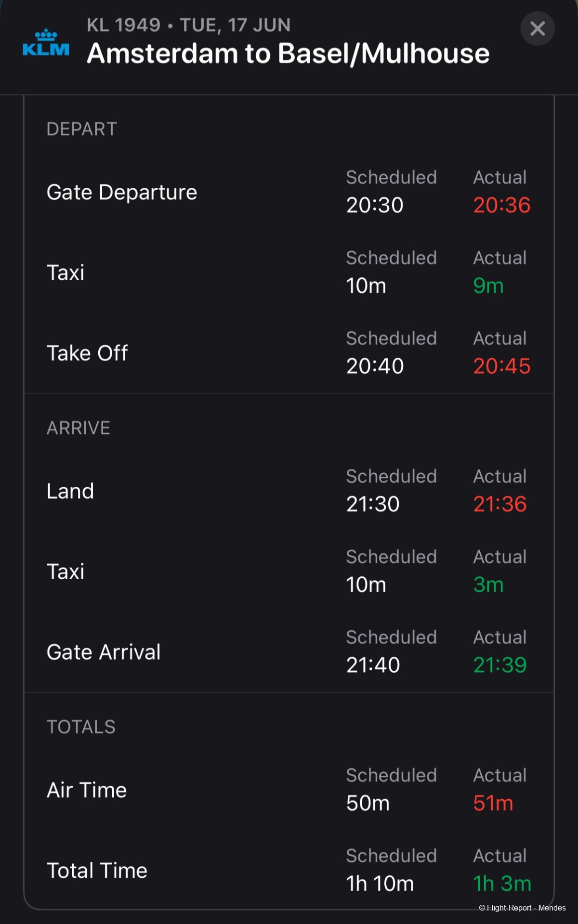Select actual air time 51m
578x924 pixels.
[493, 803]
